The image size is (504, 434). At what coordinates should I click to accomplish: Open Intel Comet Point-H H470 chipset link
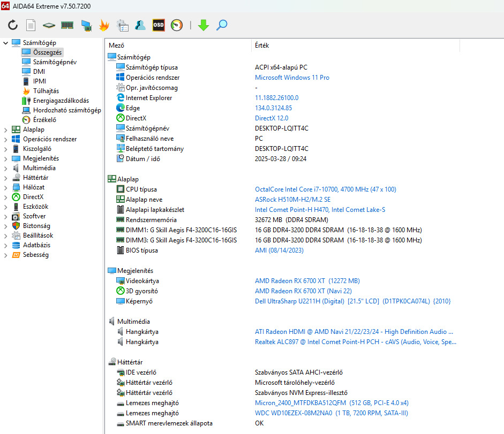pyautogui.click(x=320, y=210)
